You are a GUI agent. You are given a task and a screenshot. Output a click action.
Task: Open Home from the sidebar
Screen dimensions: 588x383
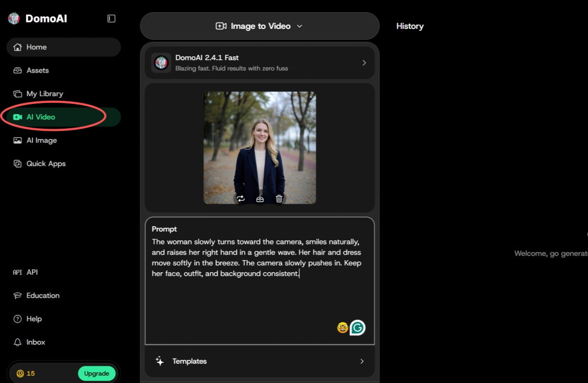click(x=64, y=47)
